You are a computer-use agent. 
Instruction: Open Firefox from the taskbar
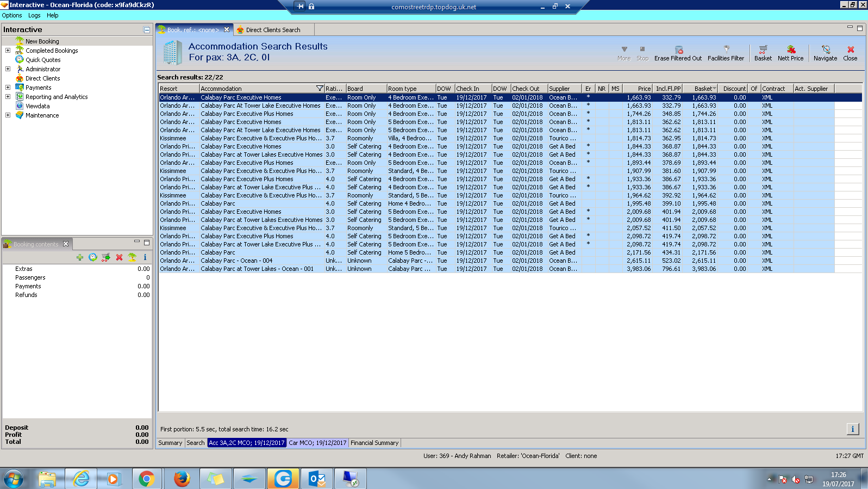(x=182, y=479)
